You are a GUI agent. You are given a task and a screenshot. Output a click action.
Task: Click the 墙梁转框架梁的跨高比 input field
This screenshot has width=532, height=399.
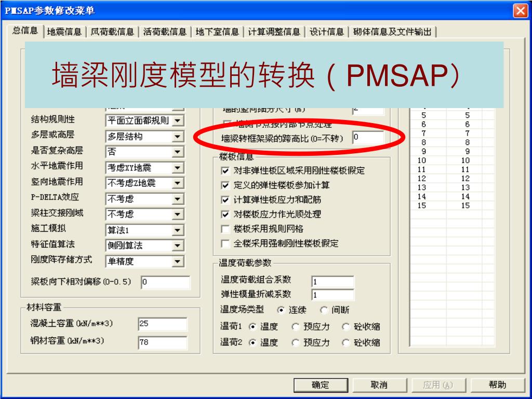point(368,137)
